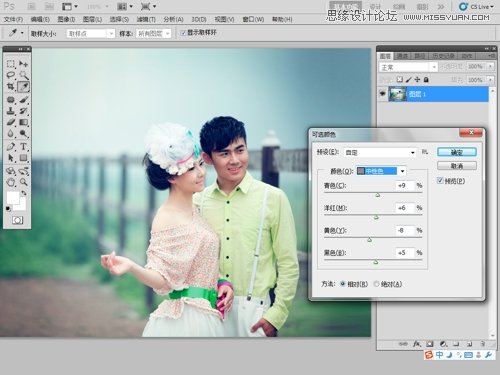
Task: Toggle 显示取样环 checkbox
Action: (183, 33)
